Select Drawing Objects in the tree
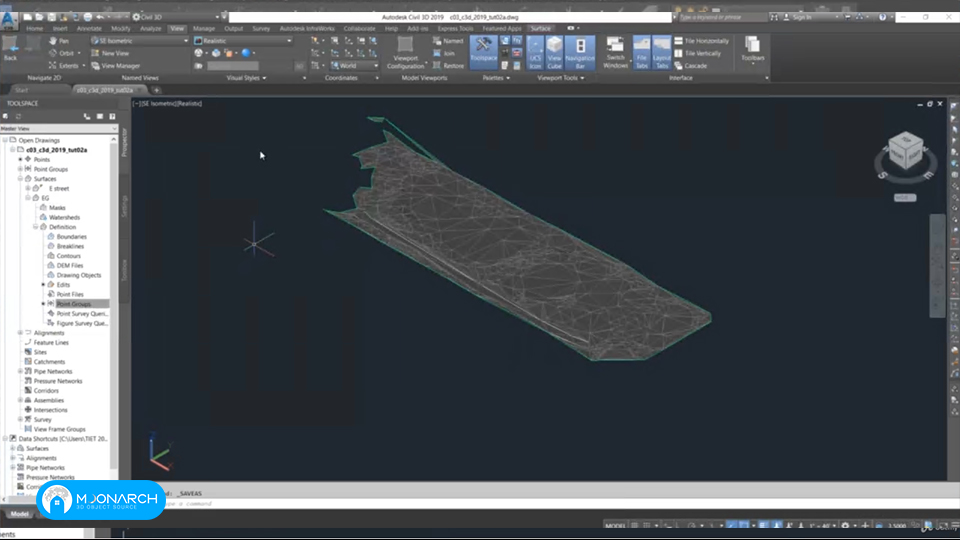Screen dimensions: 960x540 click(x=79, y=276)
